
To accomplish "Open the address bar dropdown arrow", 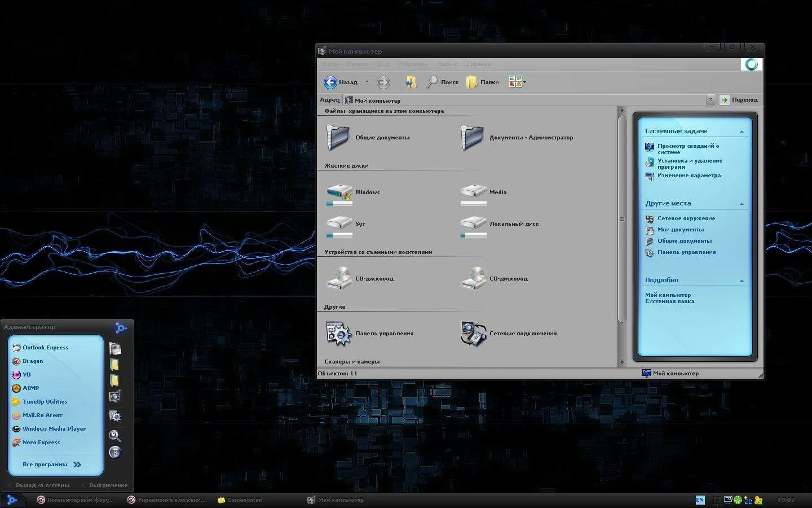I will [710, 100].
